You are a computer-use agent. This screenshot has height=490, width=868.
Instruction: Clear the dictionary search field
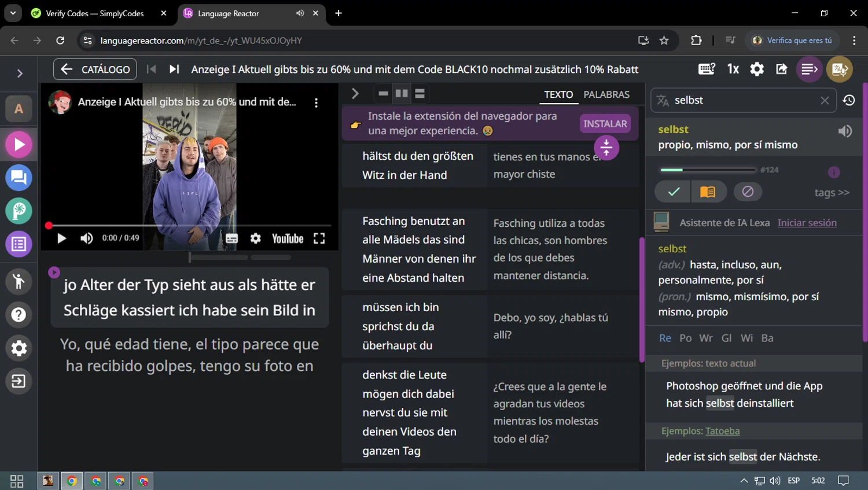(825, 101)
